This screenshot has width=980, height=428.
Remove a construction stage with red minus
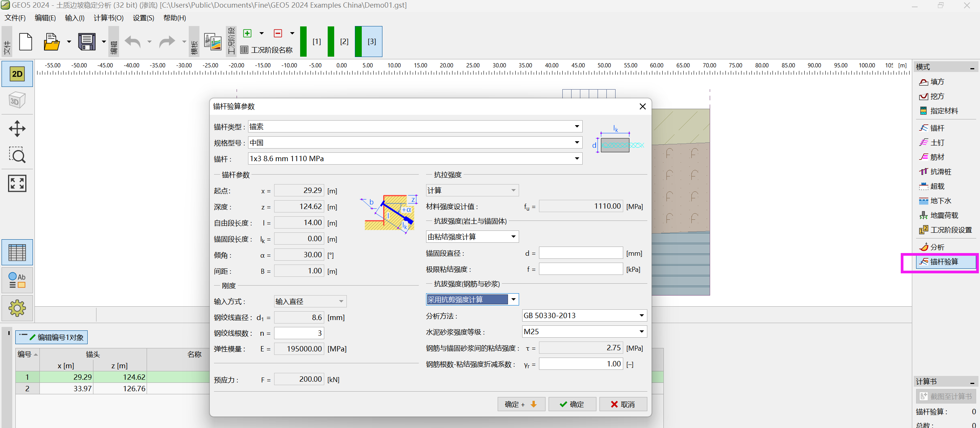(x=278, y=33)
